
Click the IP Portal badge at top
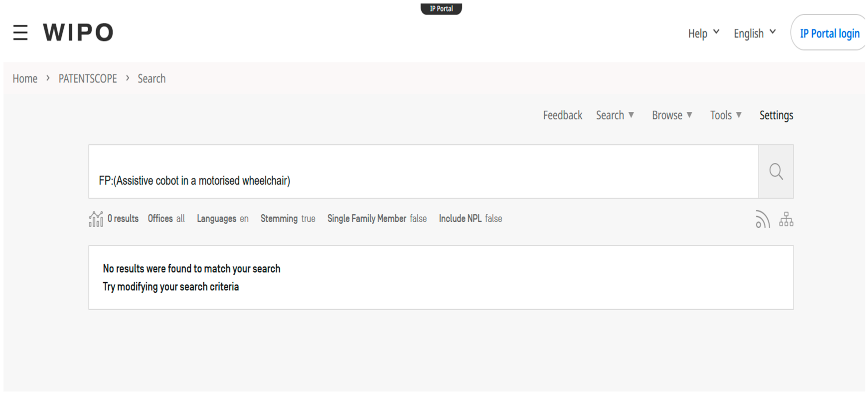coord(441,8)
